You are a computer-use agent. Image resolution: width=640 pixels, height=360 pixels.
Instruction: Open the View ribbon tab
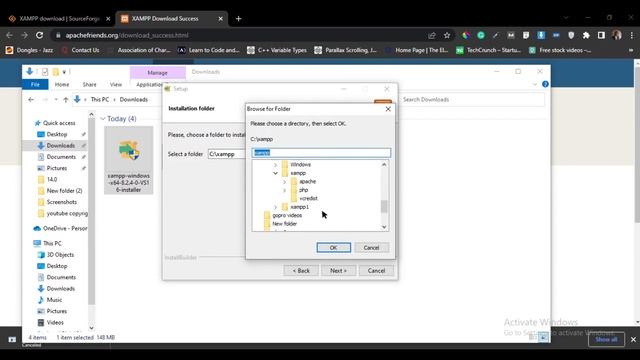click(x=116, y=84)
